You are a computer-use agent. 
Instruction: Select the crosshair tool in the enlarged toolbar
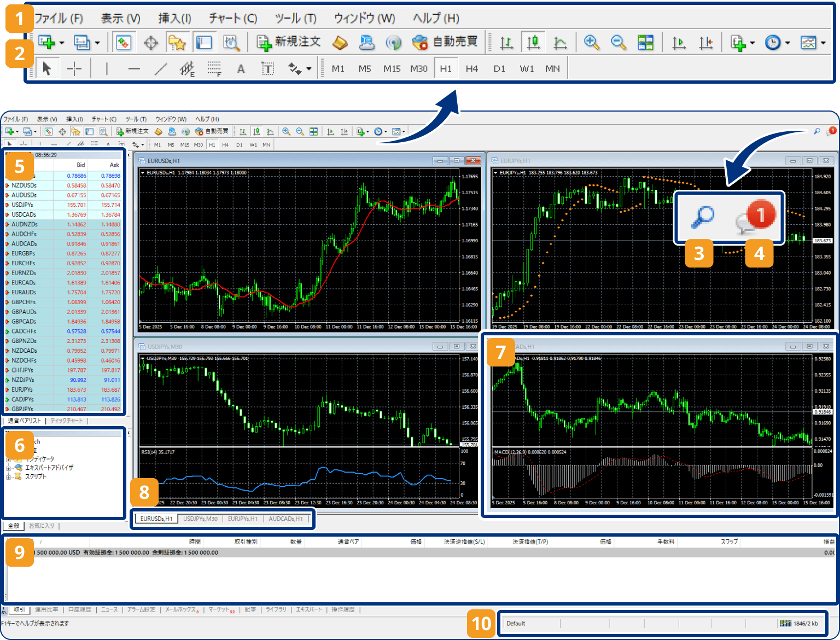pyautogui.click(x=74, y=69)
